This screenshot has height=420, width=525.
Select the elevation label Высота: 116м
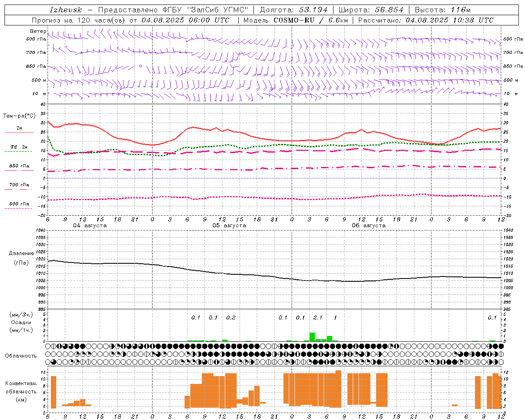(x=443, y=10)
